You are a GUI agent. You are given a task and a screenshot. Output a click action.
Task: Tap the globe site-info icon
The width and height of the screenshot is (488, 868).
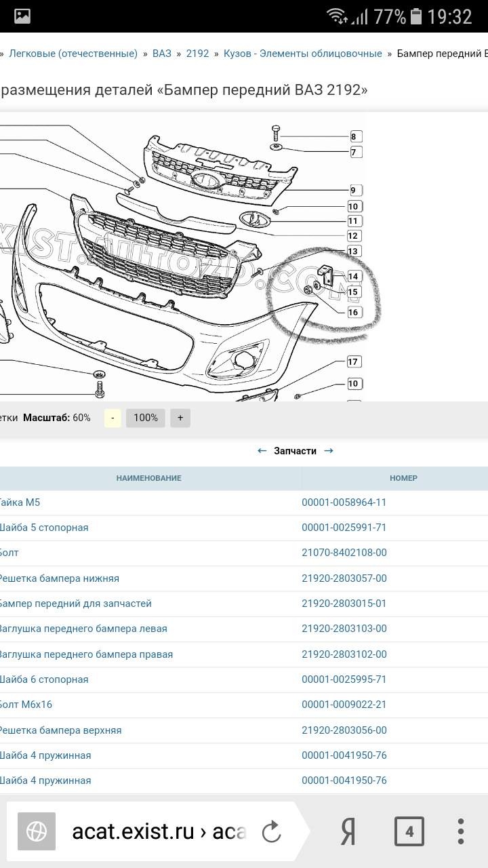pos(36,831)
